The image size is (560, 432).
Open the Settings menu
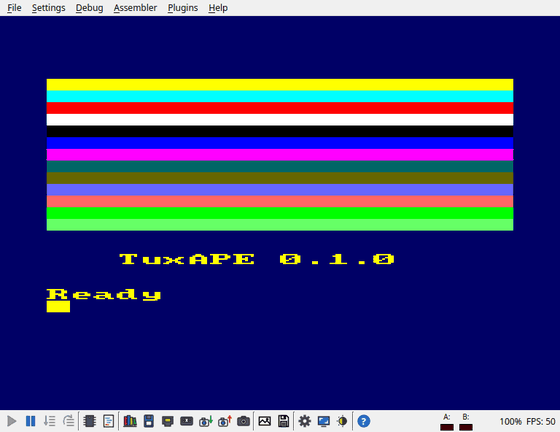(x=49, y=8)
